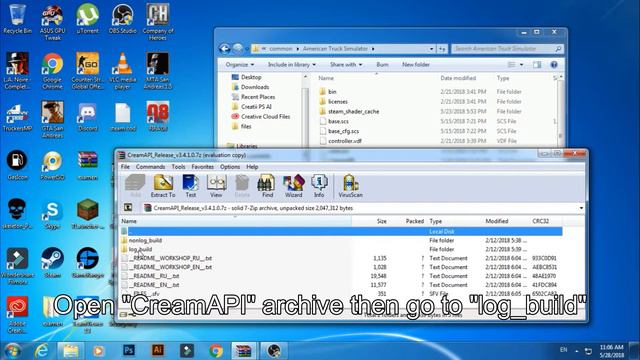Select base.scs file in Explorer
640x360 pixels.
click(x=338, y=121)
